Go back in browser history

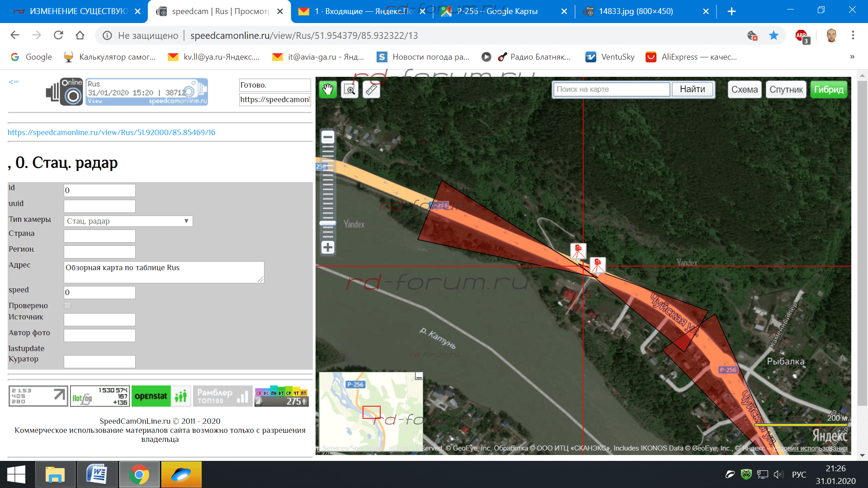pyautogui.click(x=15, y=35)
